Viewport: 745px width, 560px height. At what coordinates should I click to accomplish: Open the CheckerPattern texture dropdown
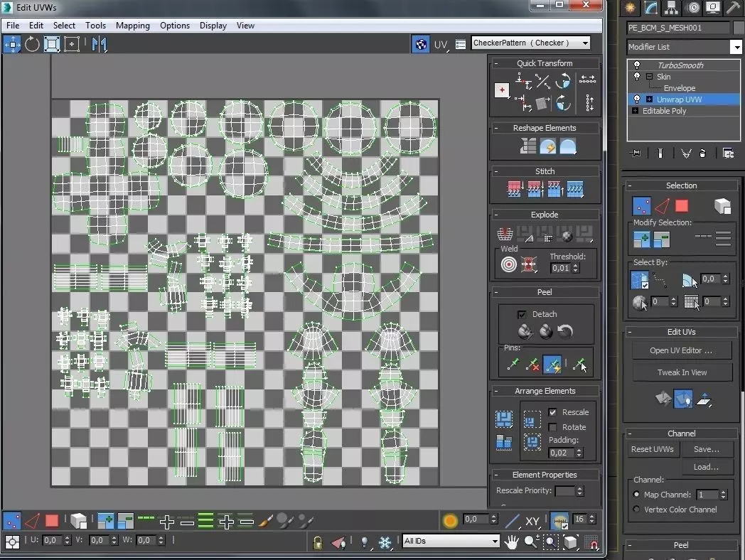click(x=585, y=43)
